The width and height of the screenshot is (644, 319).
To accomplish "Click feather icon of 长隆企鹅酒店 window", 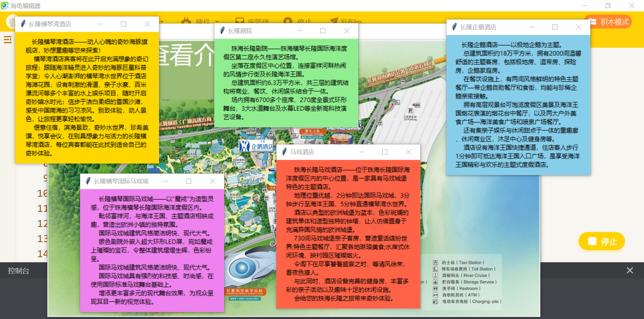I will [454, 27].
